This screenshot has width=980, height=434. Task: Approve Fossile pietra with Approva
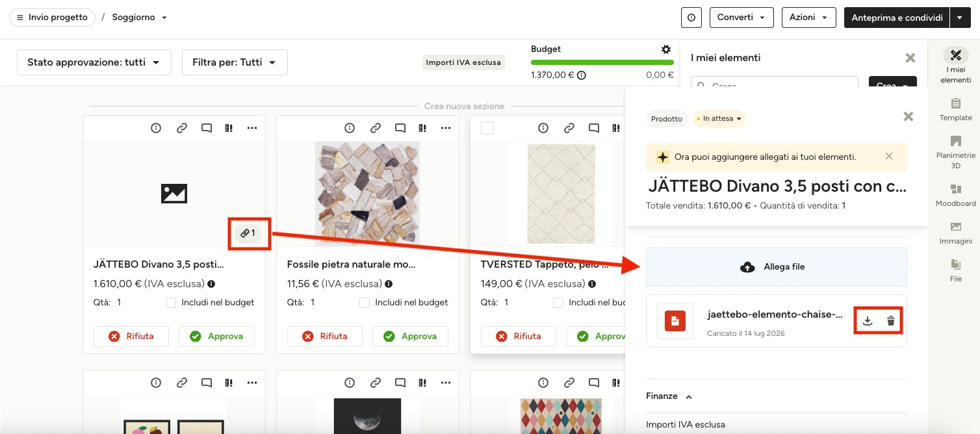pyautogui.click(x=410, y=337)
